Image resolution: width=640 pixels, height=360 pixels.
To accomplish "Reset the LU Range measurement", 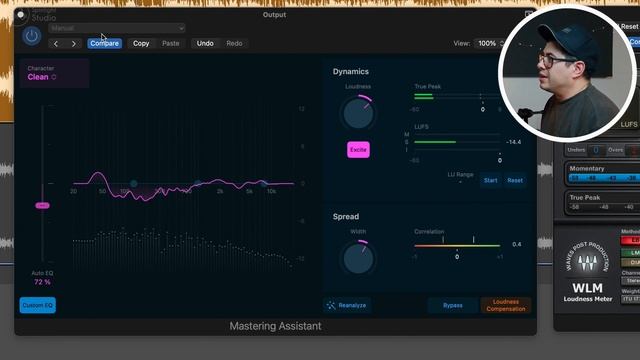I will [515, 180].
